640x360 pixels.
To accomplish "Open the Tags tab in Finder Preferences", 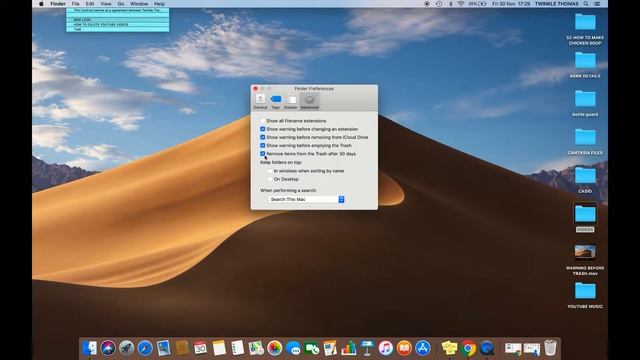I will point(276,101).
